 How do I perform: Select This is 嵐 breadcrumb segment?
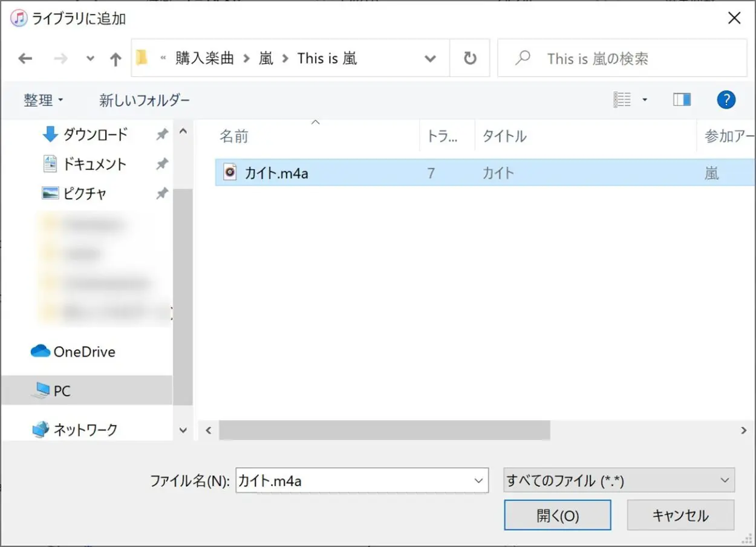click(x=327, y=59)
